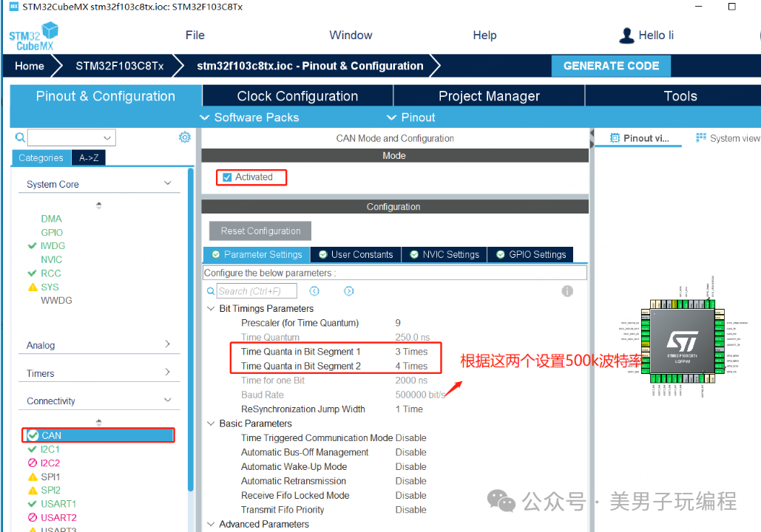Select NVIC in the System Core list
The height and width of the screenshot is (532, 761).
(x=52, y=259)
